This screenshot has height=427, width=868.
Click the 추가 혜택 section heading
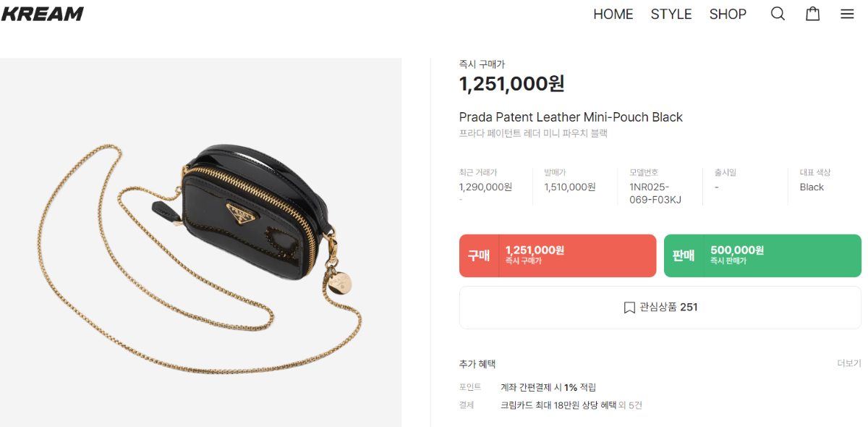click(477, 364)
